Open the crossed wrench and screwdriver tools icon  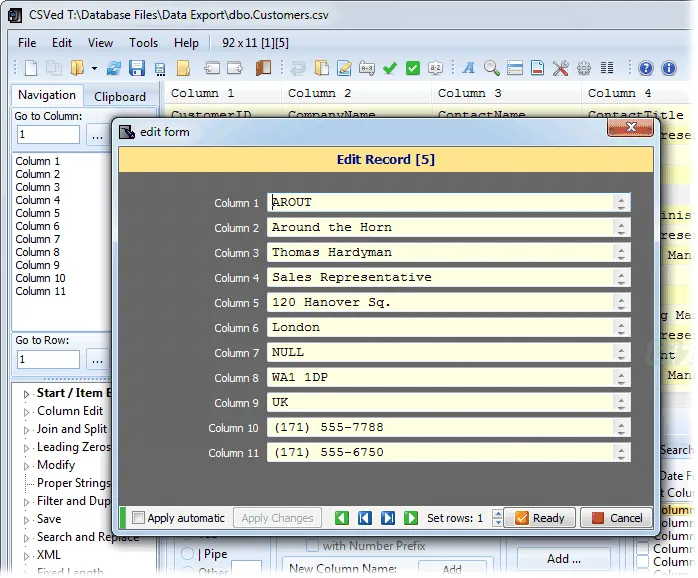560,68
